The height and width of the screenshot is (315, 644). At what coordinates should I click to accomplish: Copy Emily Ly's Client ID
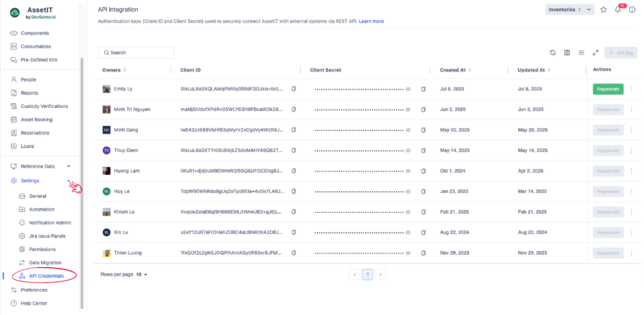click(294, 89)
